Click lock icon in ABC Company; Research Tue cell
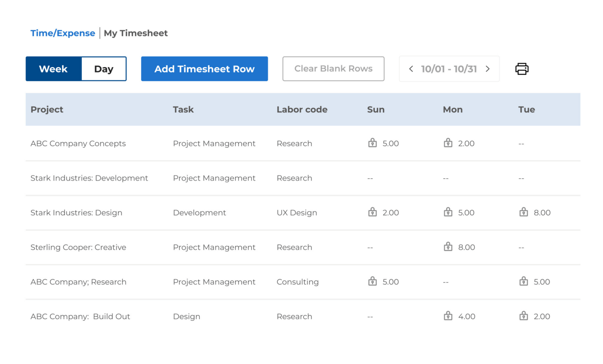Image resolution: width=603 pixels, height=364 pixels. [524, 281]
